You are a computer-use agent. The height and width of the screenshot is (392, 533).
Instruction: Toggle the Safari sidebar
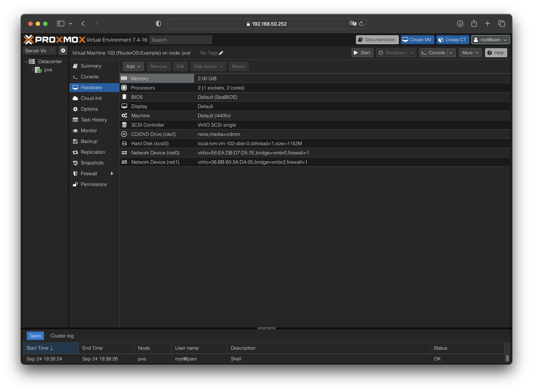[x=61, y=24]
